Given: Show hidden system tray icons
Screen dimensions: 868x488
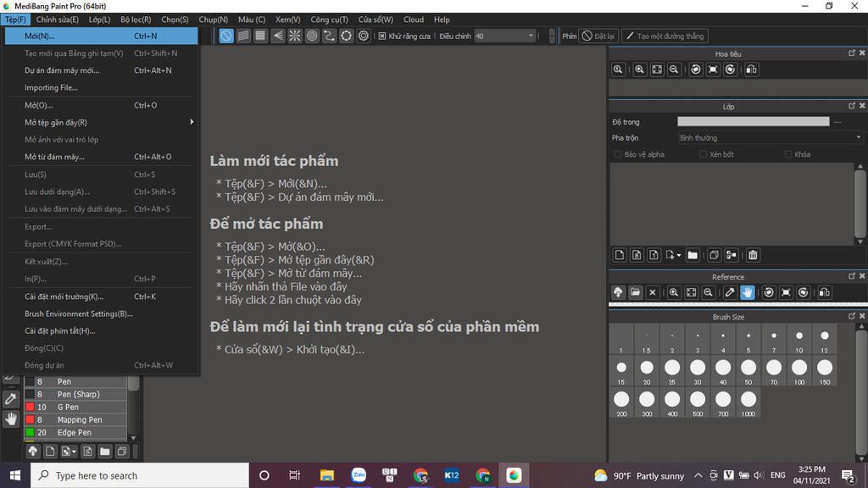Looking at the screenshot, I should pyautogui.click(x=698, y=475).
